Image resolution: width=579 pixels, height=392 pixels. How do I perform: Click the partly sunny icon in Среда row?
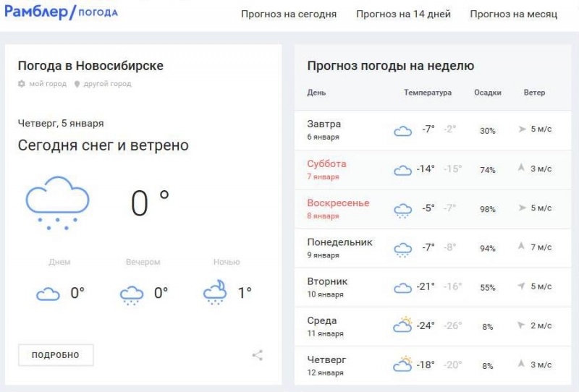(x=402, y=325)
